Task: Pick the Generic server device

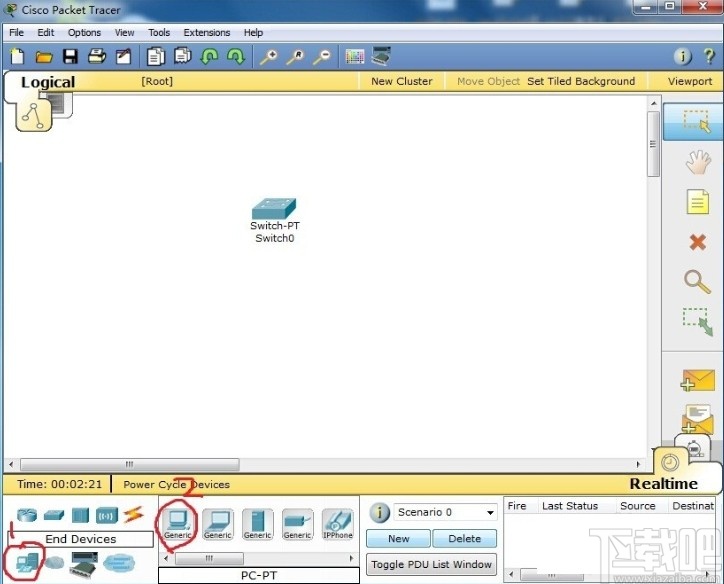Action: [x=258, y=524]
